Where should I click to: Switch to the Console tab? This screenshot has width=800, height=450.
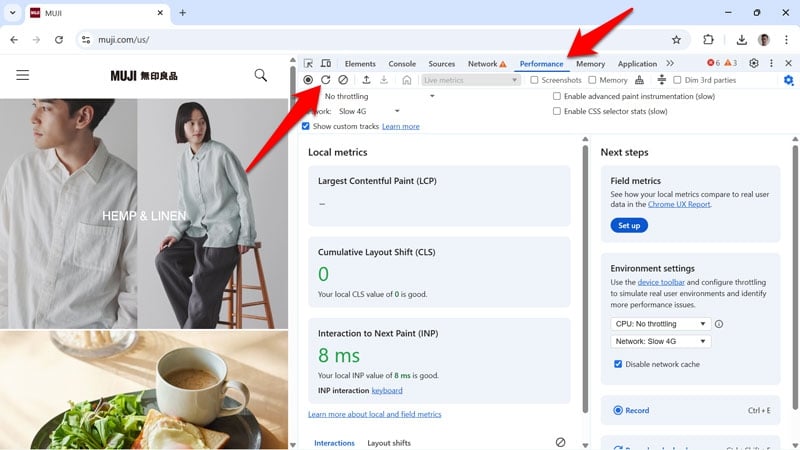pos(402,64)
